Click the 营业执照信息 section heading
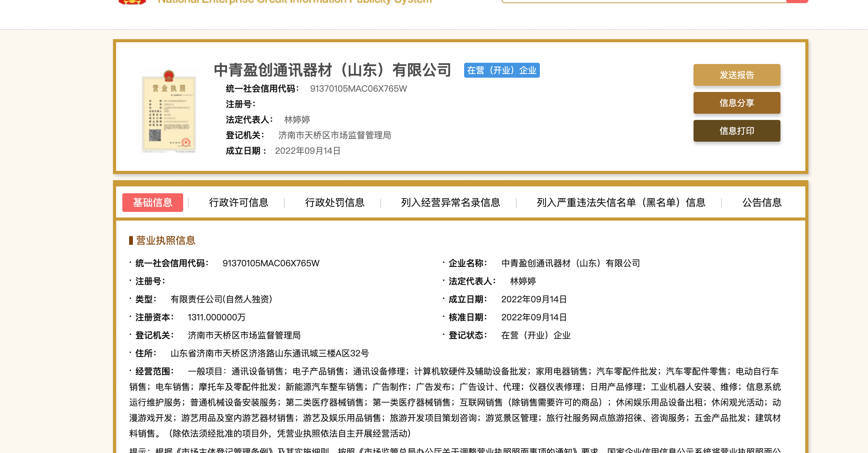This screenshot has height=453, width=868. click(x=165, y=240)
